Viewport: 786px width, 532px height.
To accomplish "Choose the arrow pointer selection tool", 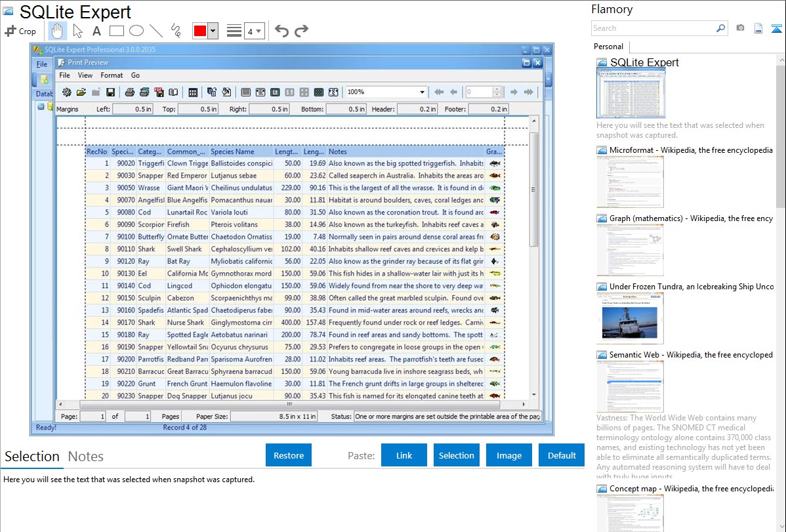I will point(77,31).
